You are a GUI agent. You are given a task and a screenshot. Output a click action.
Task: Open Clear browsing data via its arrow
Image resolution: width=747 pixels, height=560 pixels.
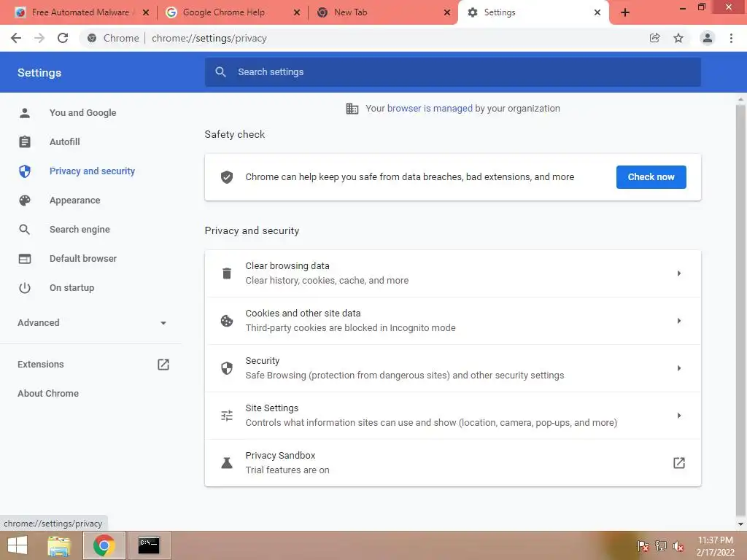coord(679,273)
